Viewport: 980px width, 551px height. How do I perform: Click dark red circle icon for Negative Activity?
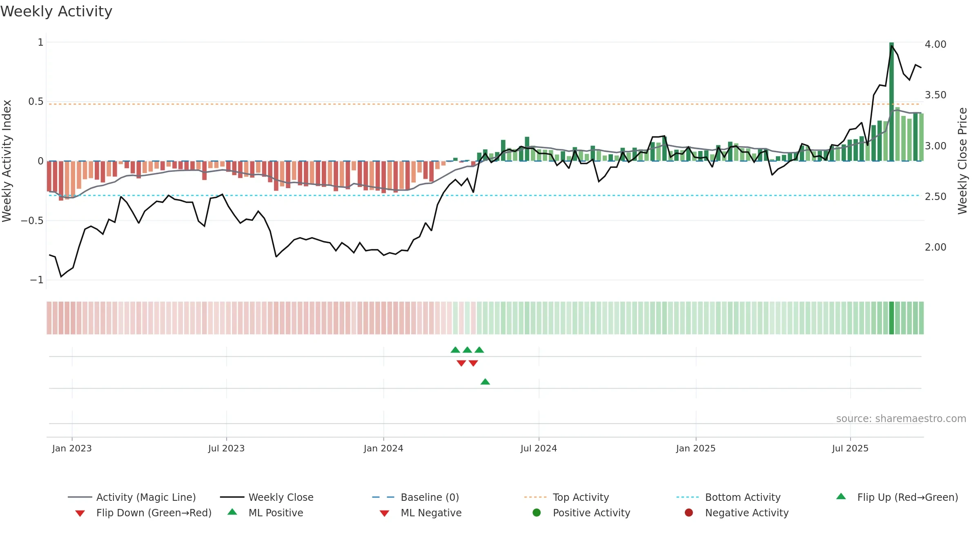tap(689, 513)
